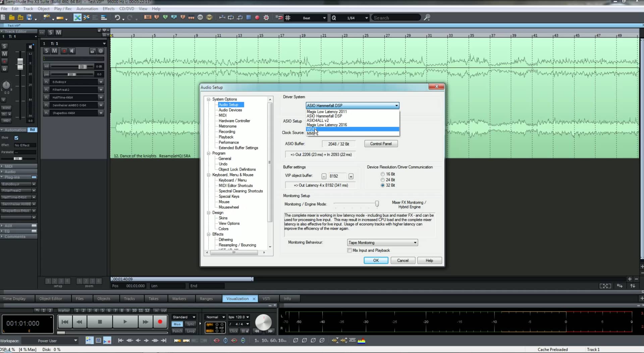Open the program settings gear icon
The height and width of the screenshot is (353, 644).
point(266,17)
